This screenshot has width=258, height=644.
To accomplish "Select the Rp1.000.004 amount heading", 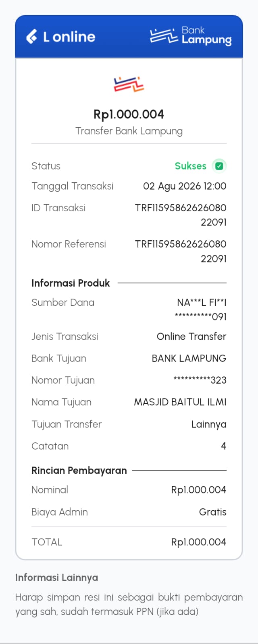I will 129,114.
